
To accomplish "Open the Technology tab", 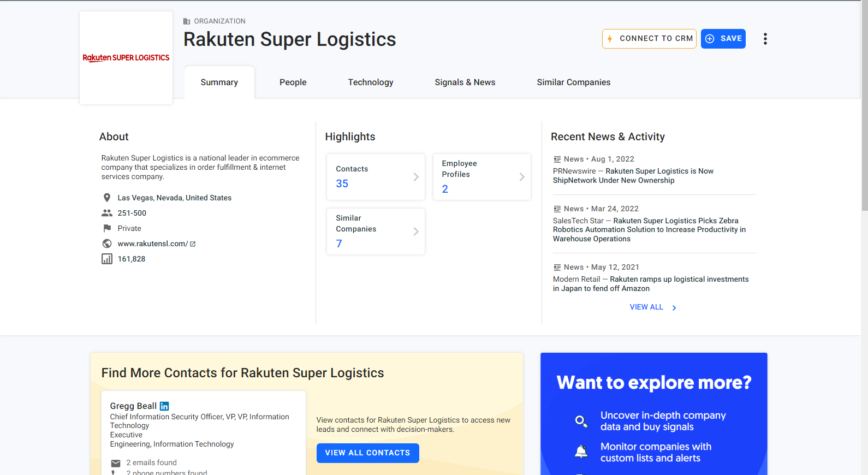I will [x=371, y=82].
